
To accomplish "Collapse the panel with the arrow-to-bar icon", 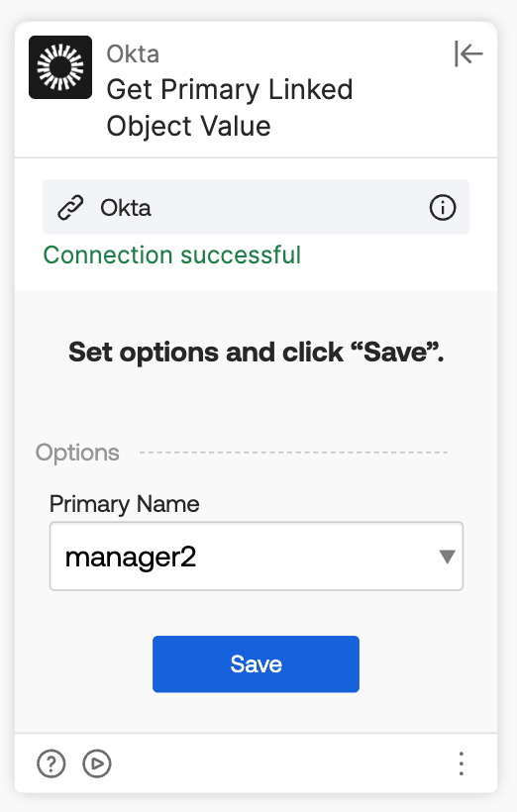I will click(468, 53).
